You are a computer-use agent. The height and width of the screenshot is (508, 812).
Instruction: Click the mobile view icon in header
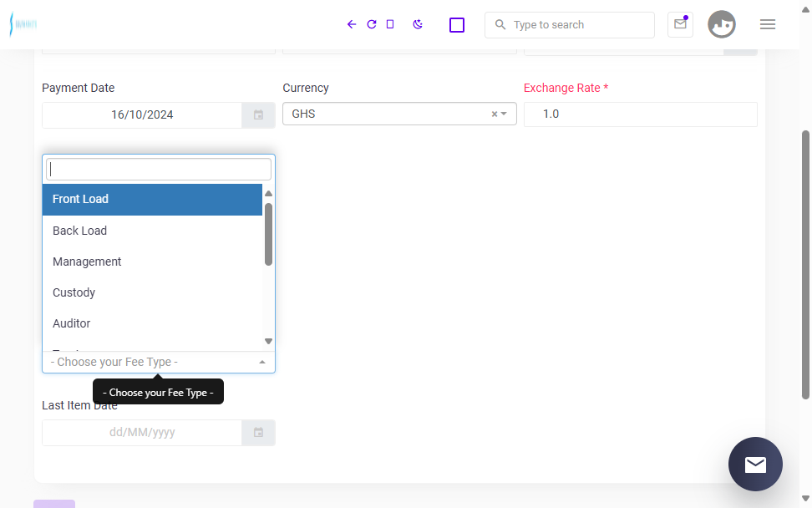(390, 24)
